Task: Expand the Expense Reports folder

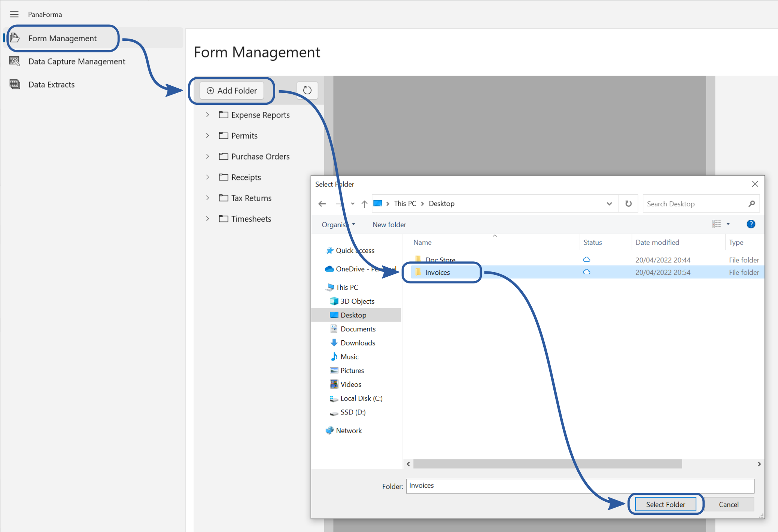Action: 207,115
